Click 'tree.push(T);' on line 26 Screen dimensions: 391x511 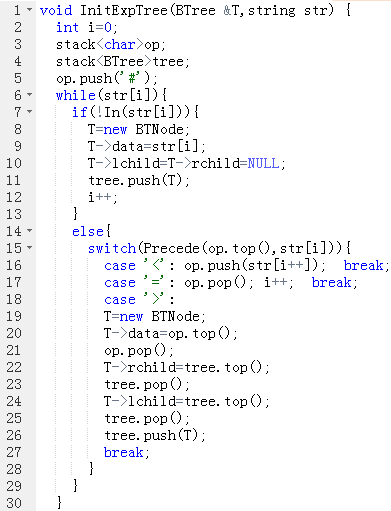155,435
